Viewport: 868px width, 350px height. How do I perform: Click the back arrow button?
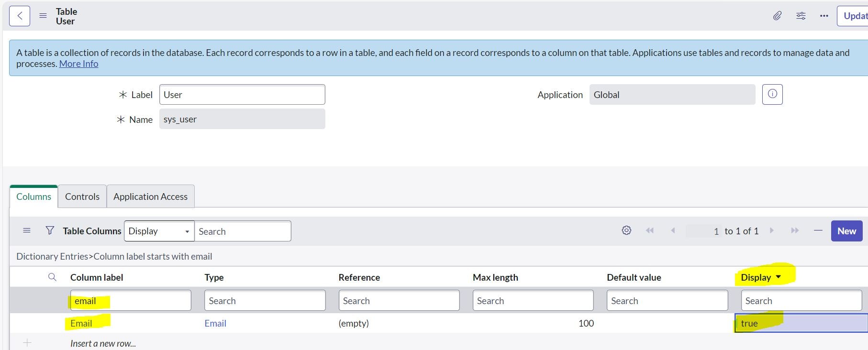tap(20, 16)
